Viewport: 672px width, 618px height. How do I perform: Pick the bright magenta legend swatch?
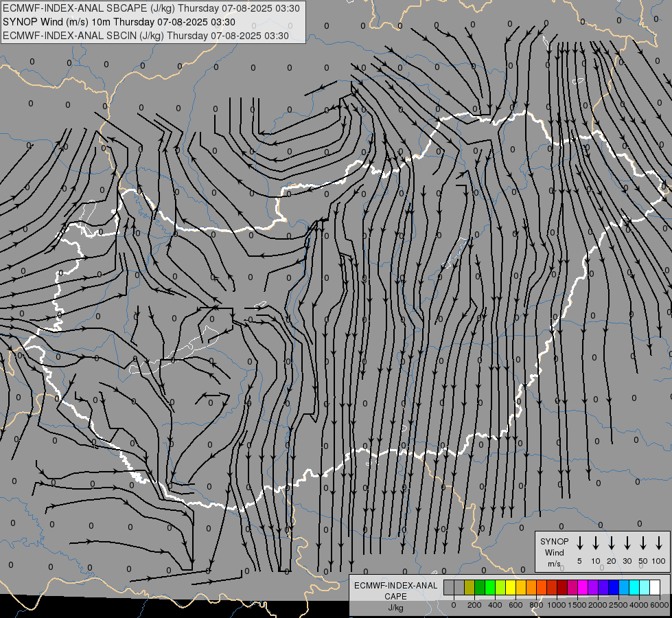pos(583,587)
